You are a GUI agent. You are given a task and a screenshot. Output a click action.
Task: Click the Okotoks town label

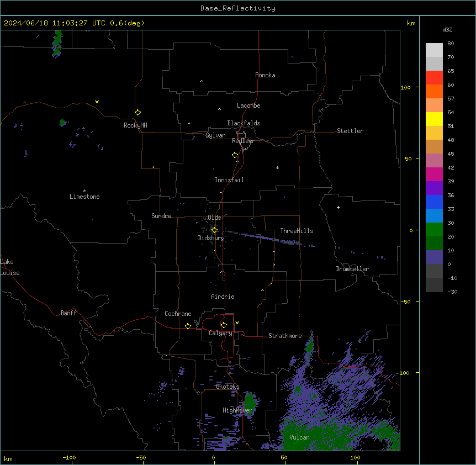228,387
